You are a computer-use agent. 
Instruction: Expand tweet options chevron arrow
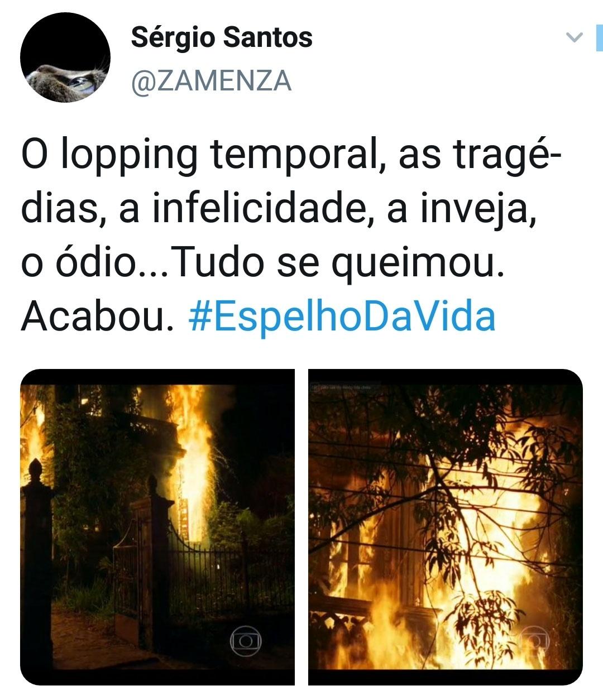(x=574, y=39)
